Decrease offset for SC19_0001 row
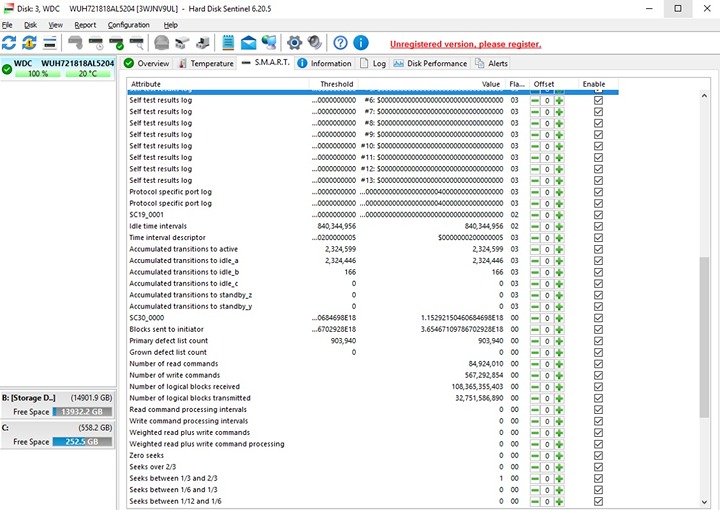Viewport: 720px width, 510px height. point(535,215)
